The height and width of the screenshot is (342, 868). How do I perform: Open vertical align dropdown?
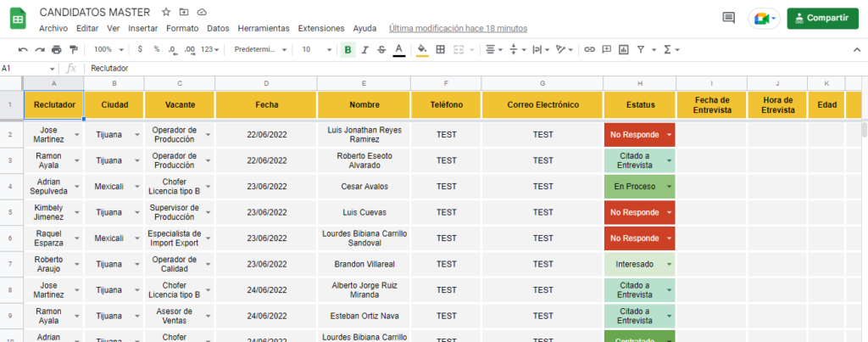point(516,50)
